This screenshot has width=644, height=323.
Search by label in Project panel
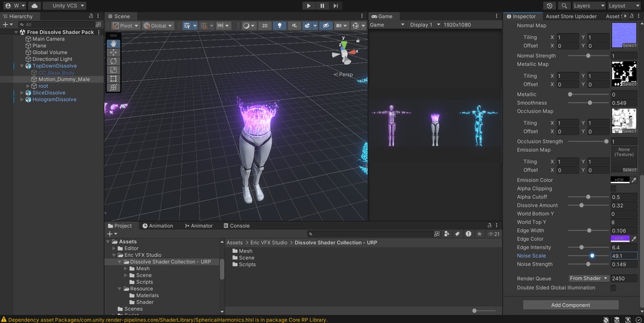tap(457, 234)
